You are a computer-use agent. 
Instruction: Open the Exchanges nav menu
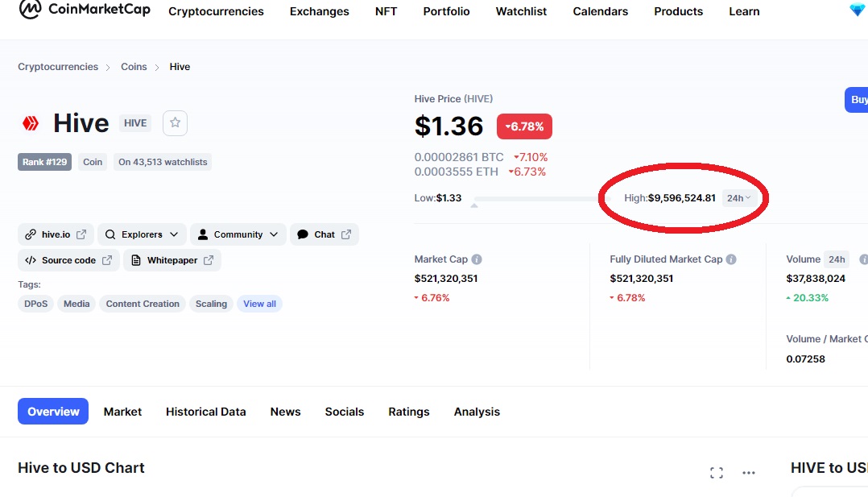(x=320, y=11)
